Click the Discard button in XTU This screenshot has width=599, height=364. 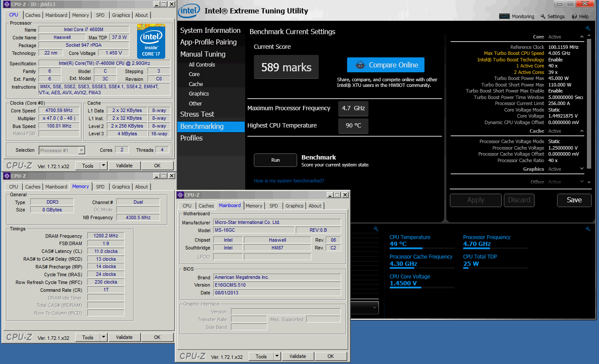tap(519, 200)
